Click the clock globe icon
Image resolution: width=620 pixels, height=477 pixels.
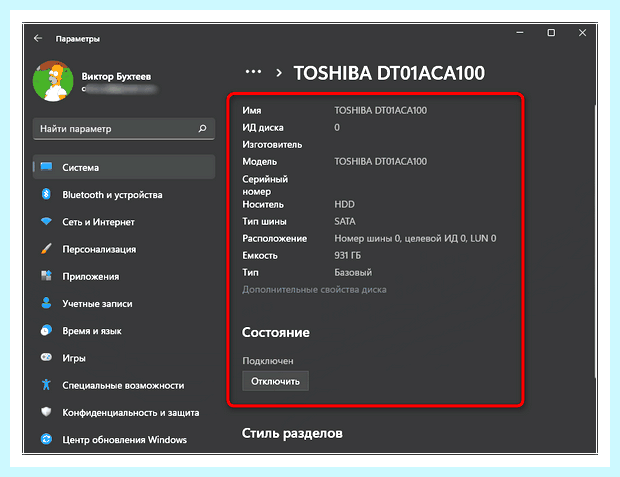(46, 330)
